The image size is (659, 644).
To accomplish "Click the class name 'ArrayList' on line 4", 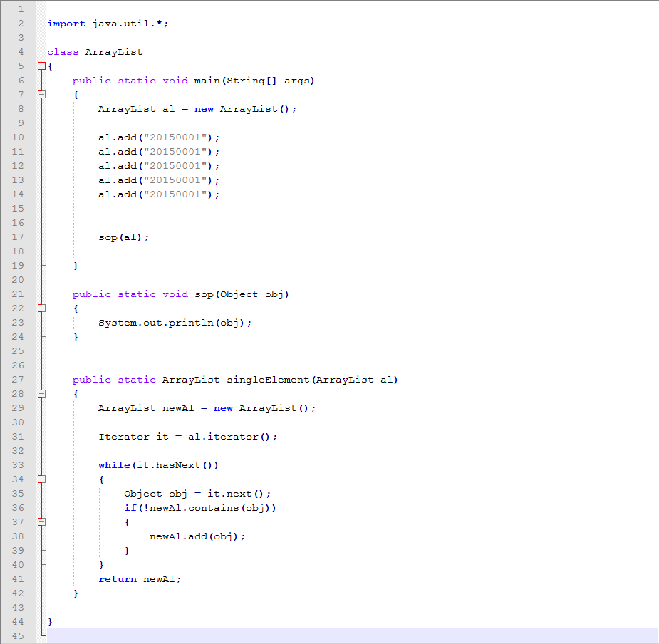I will (x=114, y=52).
